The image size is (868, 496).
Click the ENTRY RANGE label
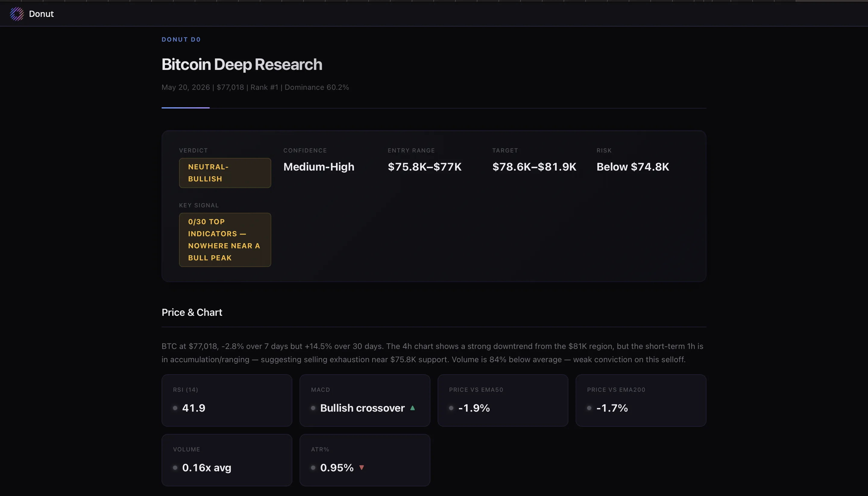411,151
